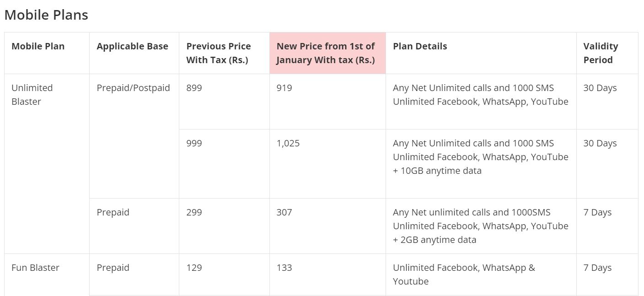
Task: Select plan details mentioning 2GB anytime data
Action: [480, 226]
